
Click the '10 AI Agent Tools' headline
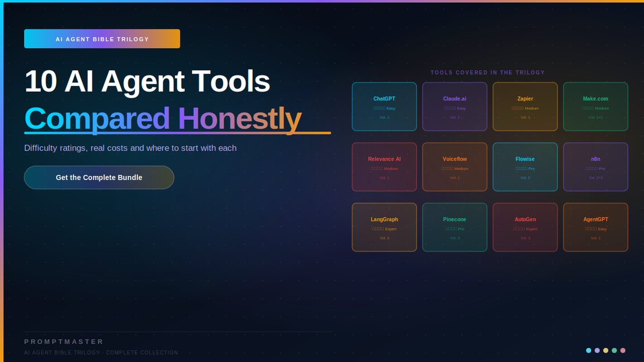147,82
